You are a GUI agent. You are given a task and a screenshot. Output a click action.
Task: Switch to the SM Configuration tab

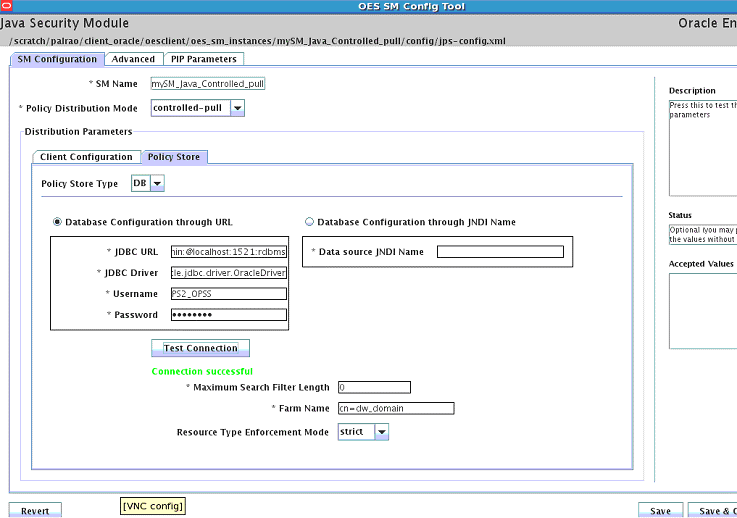click(57, 59)
